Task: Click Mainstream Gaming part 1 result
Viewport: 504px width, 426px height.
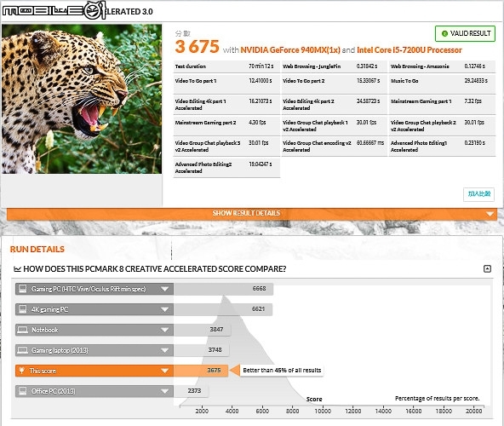Action: (443, 105)
